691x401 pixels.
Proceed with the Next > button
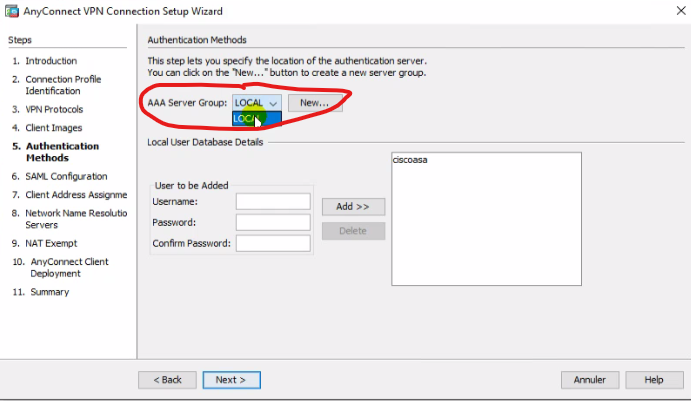231,380
